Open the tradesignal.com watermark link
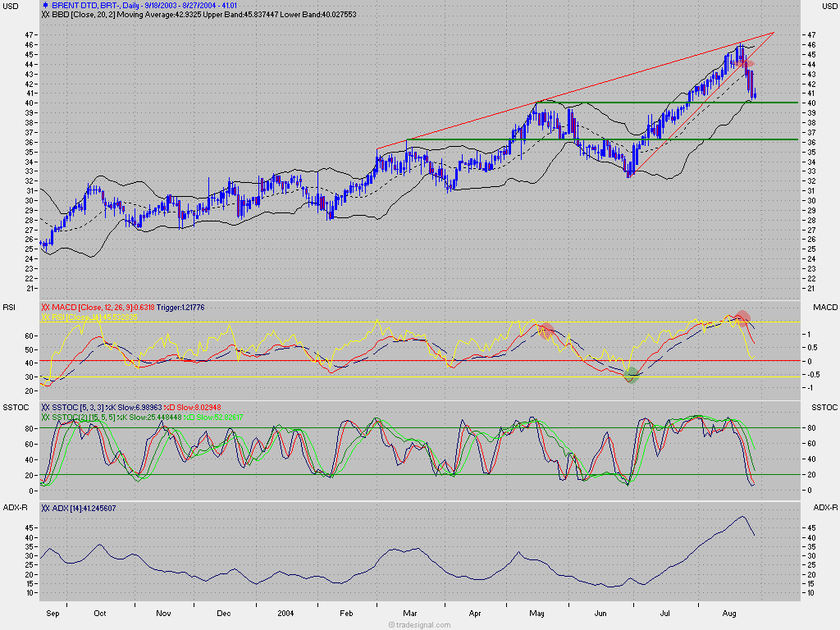 419,624
